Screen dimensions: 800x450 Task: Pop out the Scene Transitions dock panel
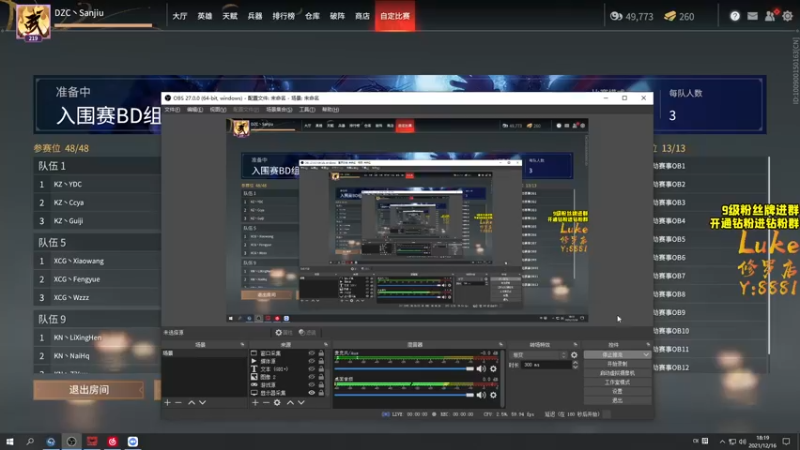(576, 345)
